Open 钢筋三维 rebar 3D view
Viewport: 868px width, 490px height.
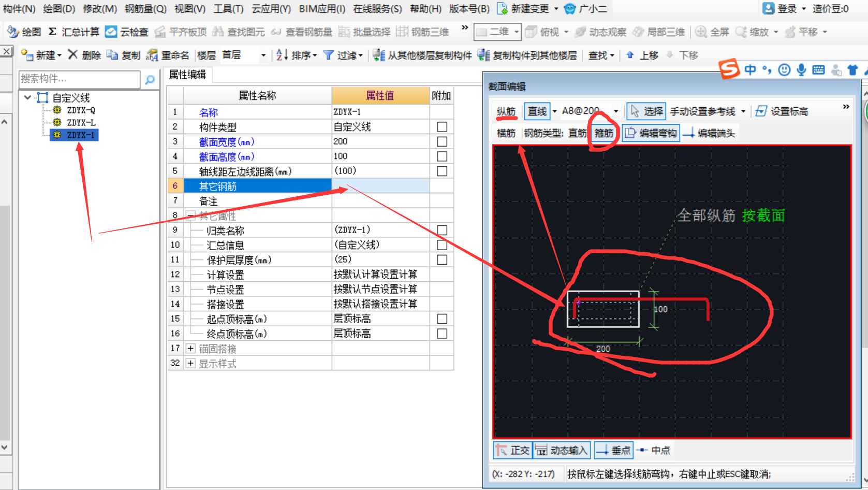click(423, 32)
